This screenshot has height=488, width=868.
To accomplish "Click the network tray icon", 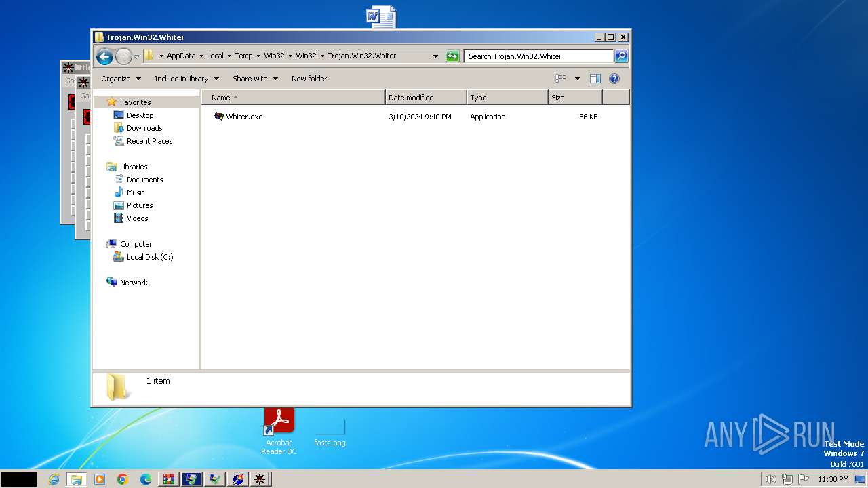I will pyautogui.click(x=787, y=479).
